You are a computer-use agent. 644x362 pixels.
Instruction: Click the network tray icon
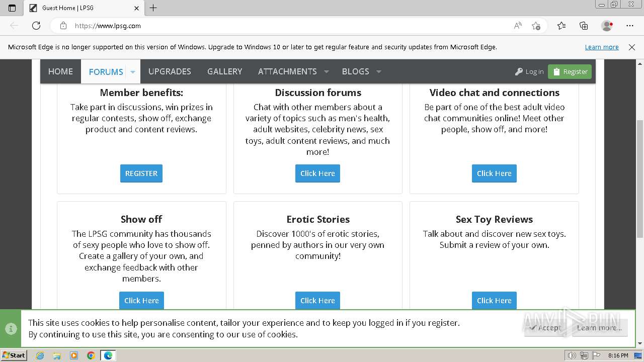[584, 355]
